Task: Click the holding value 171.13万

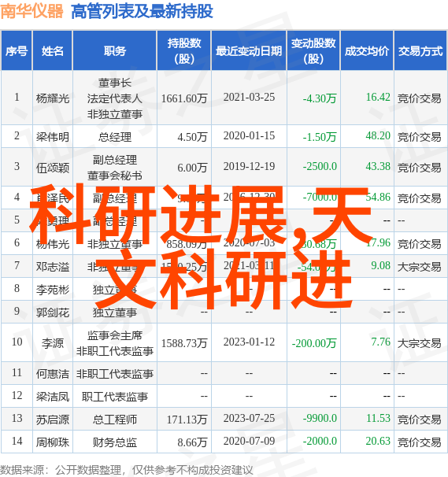Action: [x=187, y=420]
